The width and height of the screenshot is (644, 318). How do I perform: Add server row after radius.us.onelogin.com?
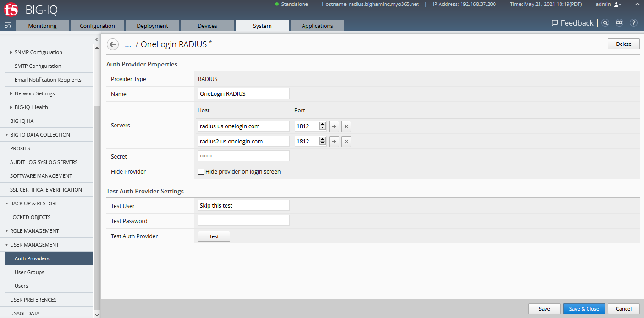point(334,126)
